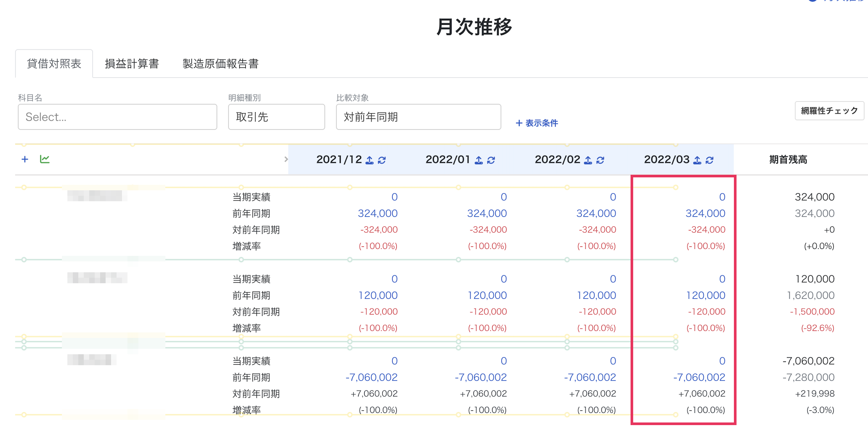Click 2022/02 前年同期 value -7,060,002
The height and width of the screenshot is (430, 868).
tap(590, 377)
